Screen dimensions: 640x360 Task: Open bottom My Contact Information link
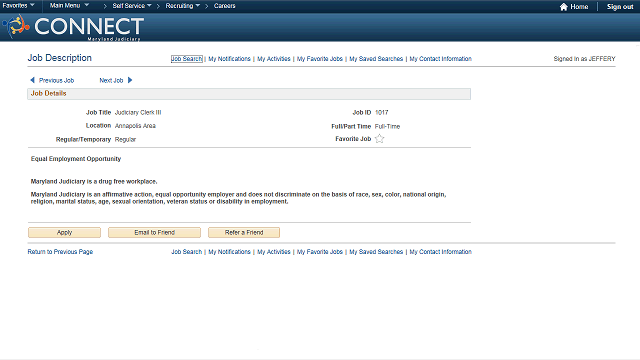tap(440, 252)
